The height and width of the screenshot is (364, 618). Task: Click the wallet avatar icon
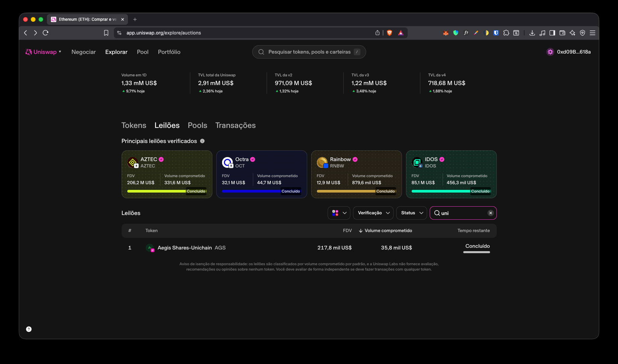(x=550, y=52)
